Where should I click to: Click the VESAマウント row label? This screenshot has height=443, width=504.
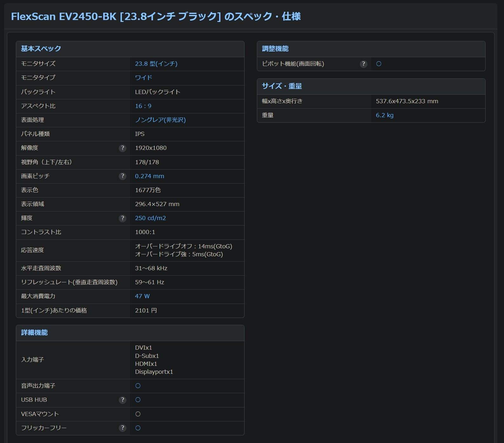click(40, 414)
